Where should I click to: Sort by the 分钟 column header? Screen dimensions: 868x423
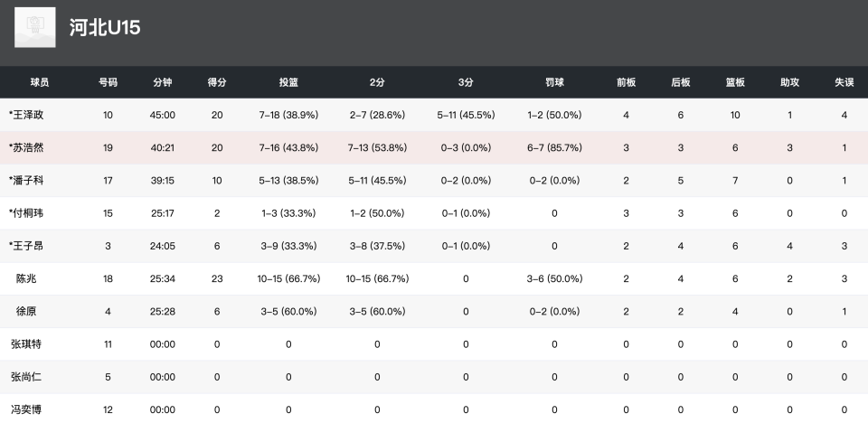(163, 82)
